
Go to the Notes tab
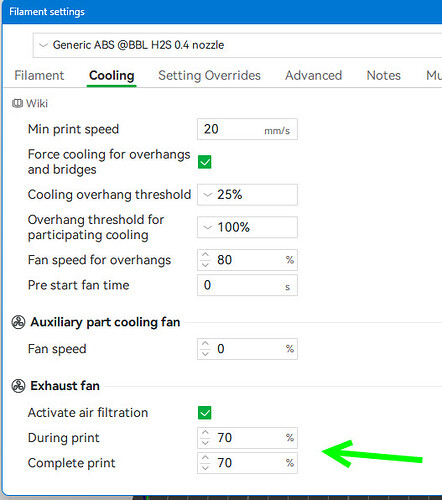[x=384, y=76]
